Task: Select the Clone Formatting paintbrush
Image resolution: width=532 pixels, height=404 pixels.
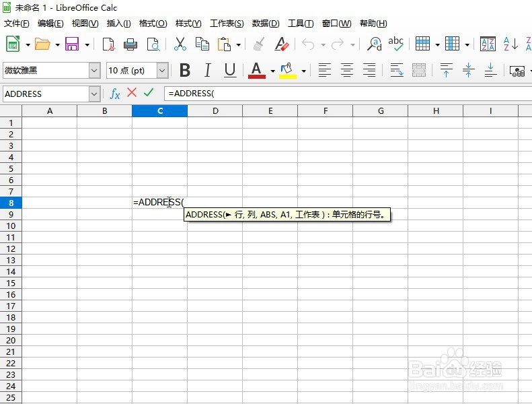Action: [259, 44]
